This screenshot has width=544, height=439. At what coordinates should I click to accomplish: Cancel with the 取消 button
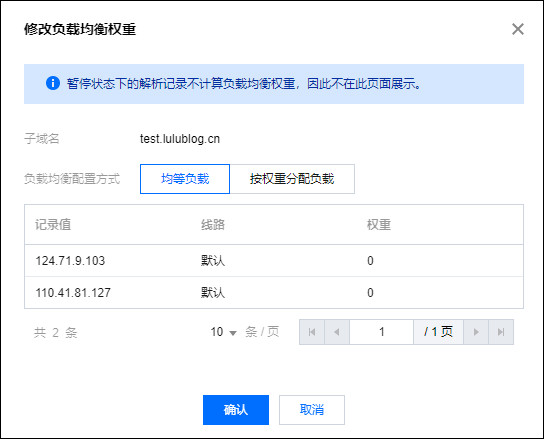pyautogui.click(x=312, y=410)
